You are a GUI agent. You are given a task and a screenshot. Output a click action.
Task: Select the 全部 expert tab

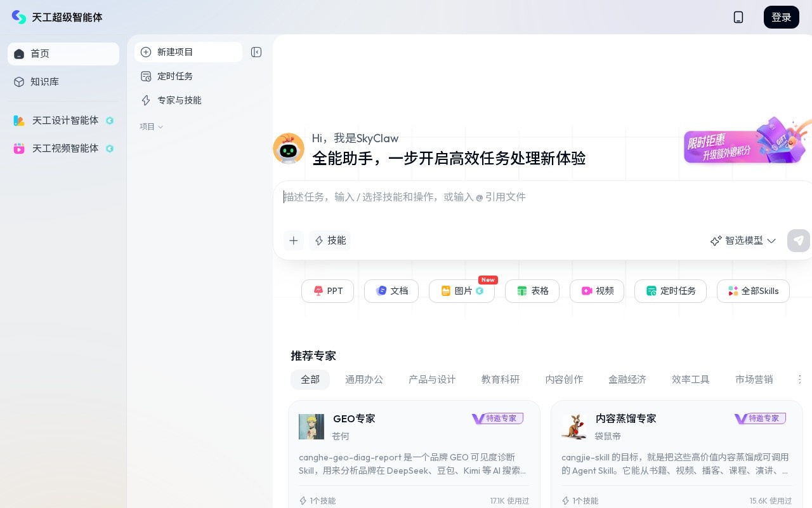pyautogui.click(x=310, y=380)
